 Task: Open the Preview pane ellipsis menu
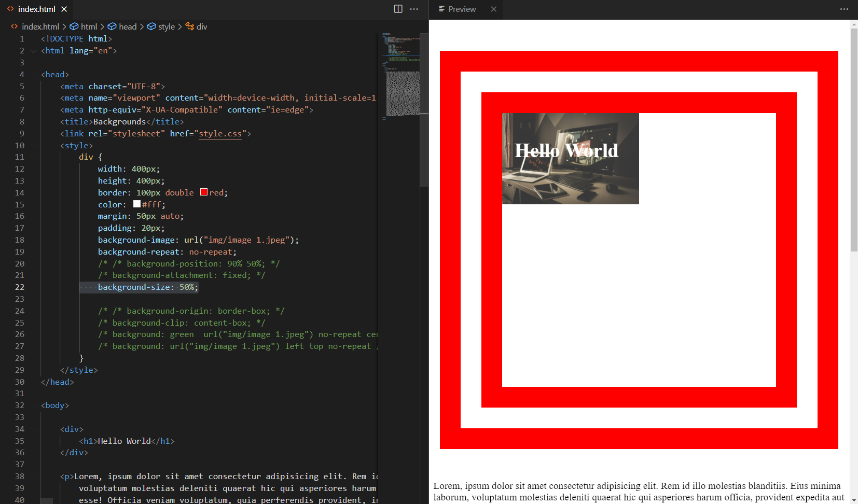pyautogui.click(x=845, y=9)
